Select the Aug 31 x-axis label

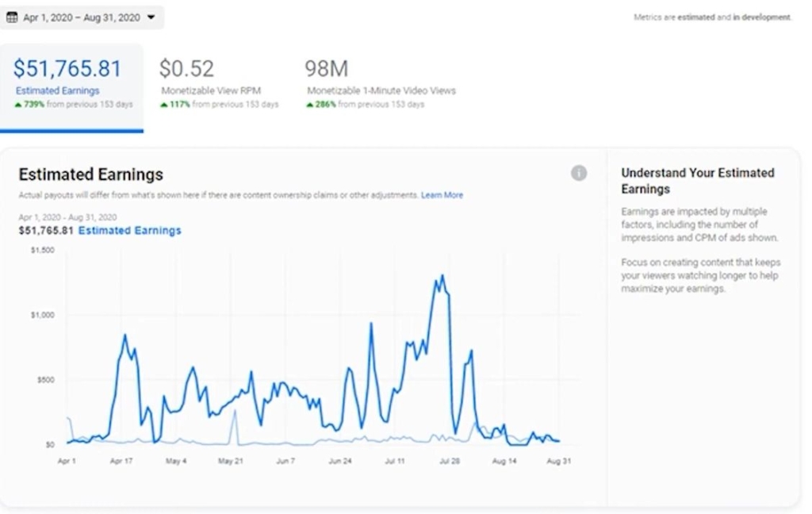[560, 461]
